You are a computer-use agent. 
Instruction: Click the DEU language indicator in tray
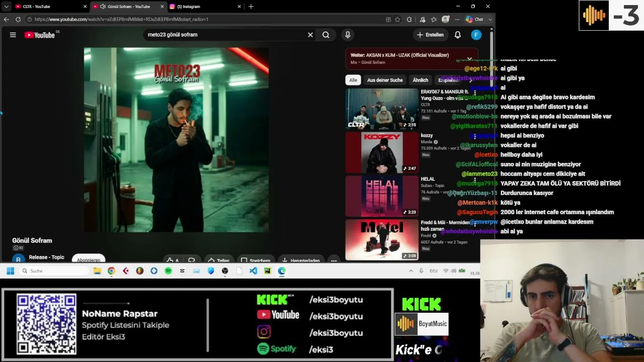click(x=433, y=271)
